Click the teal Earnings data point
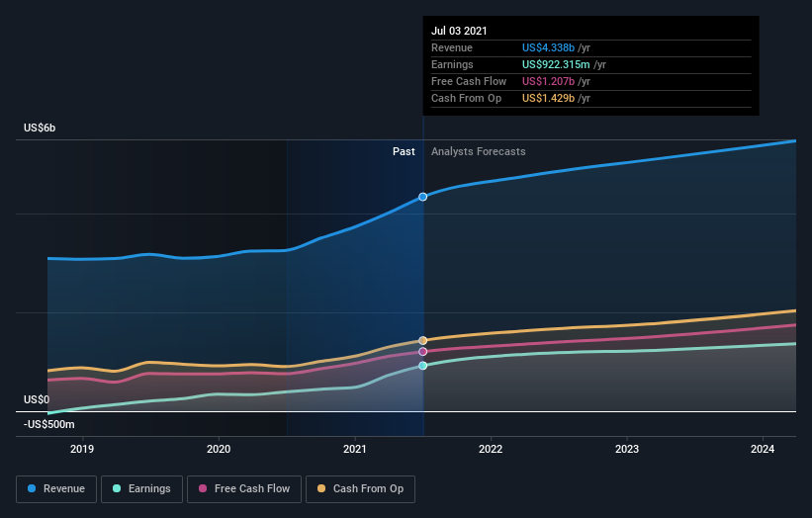The width and height of the screenshot is (812, 518). 423,366
